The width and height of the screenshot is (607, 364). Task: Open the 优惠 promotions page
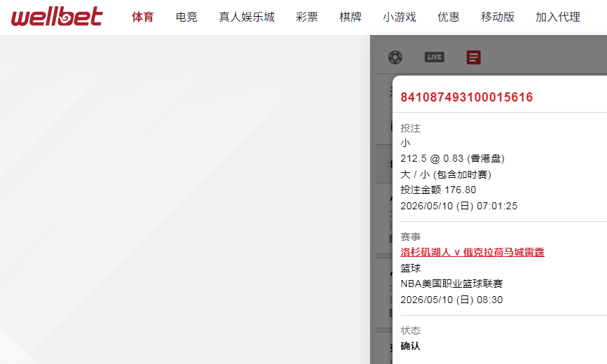click(449, 17)
